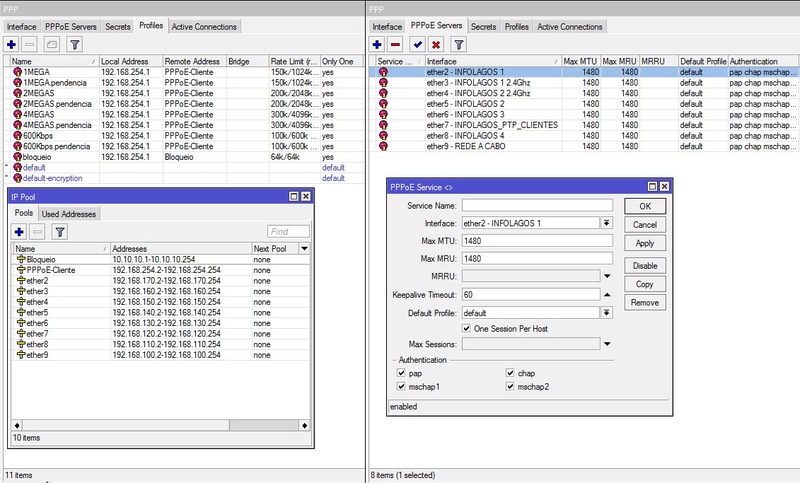Image resolution: width=800 pixels, height=483 pixels.
Task: Click the blue plus to add a PPP profile
Action: pos(11,45)
